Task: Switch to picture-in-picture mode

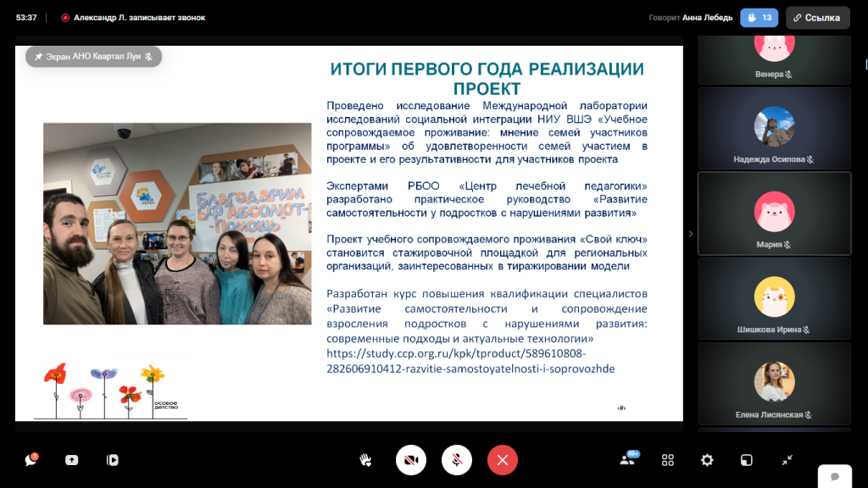Action: [747, 460]
